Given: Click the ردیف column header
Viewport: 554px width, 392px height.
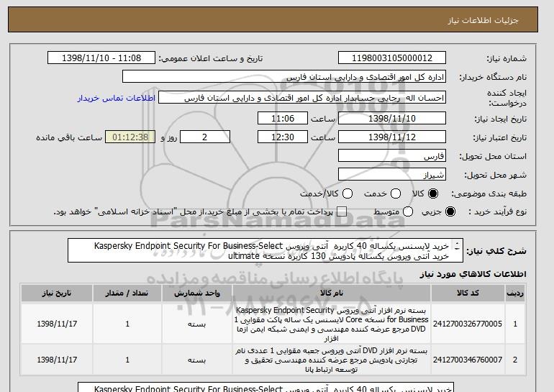Looking at the screenshot, I should pos(515,293).
